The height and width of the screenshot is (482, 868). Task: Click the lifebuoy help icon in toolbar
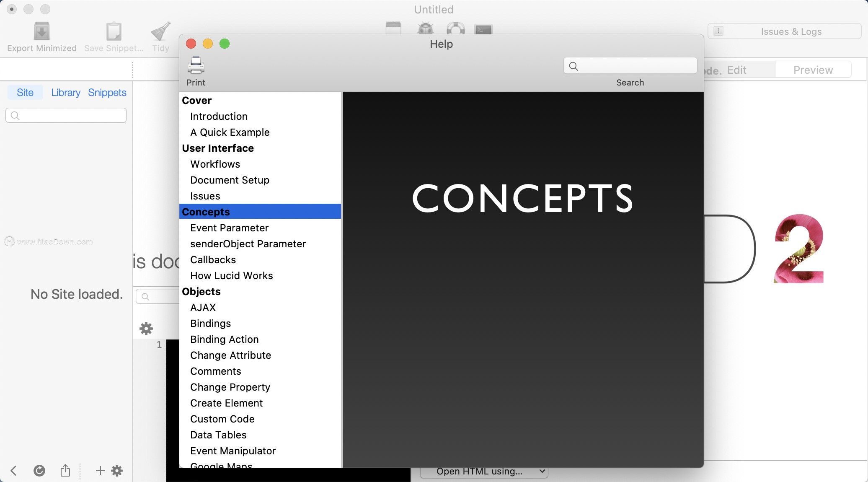[x=455, y=29]
